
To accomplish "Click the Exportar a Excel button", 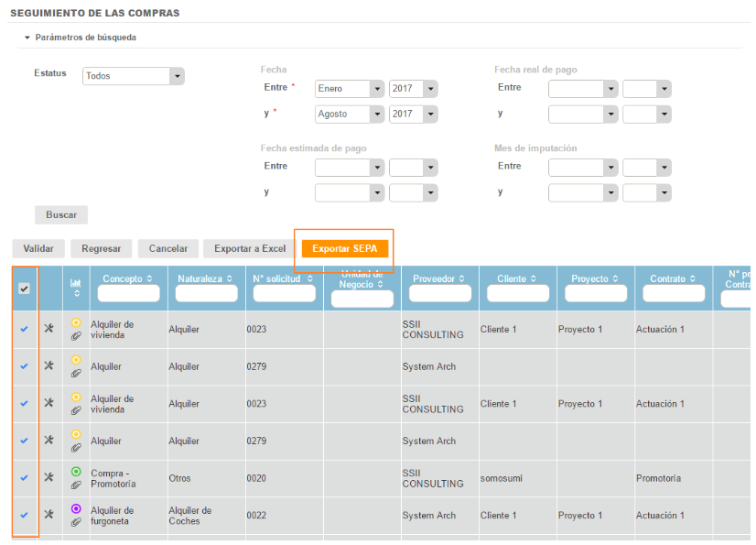I will (x=250, y=248).
